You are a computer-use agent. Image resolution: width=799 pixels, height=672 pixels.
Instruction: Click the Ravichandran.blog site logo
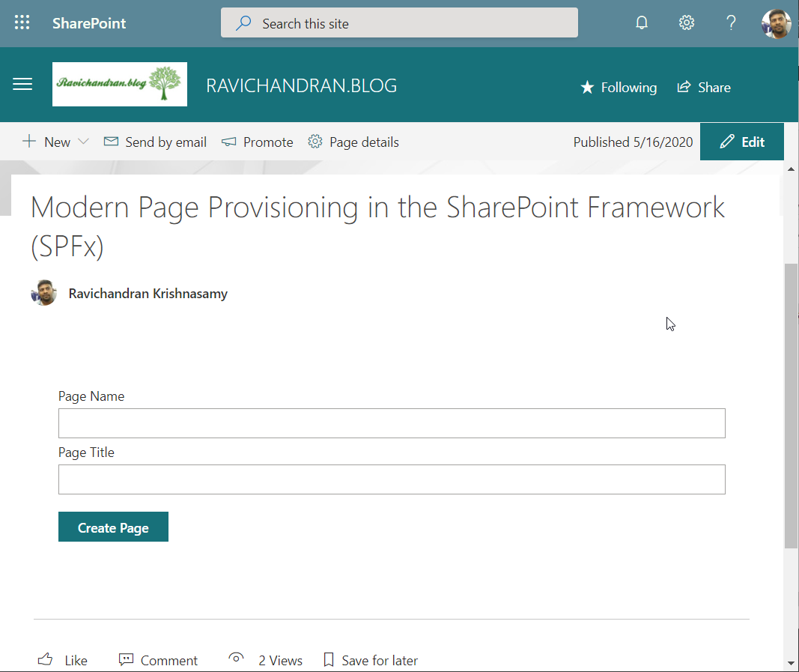120,85
